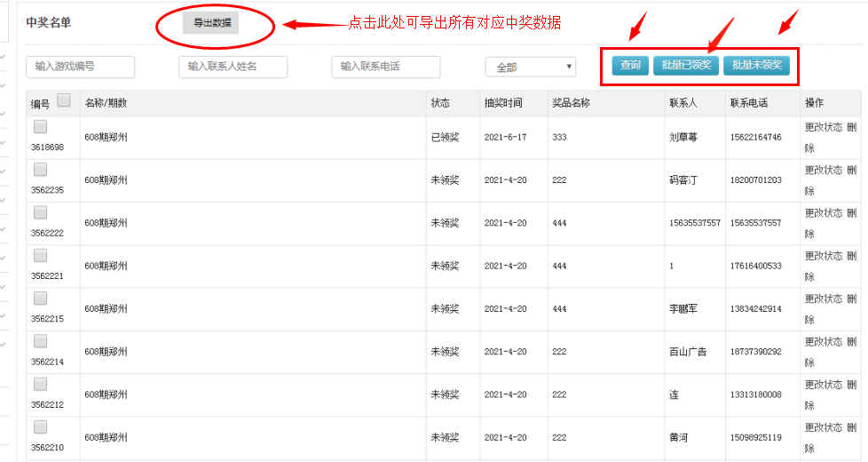
Task: Toggle the select-all checkbox in 编号 header
Action: [x=64, y=101]
